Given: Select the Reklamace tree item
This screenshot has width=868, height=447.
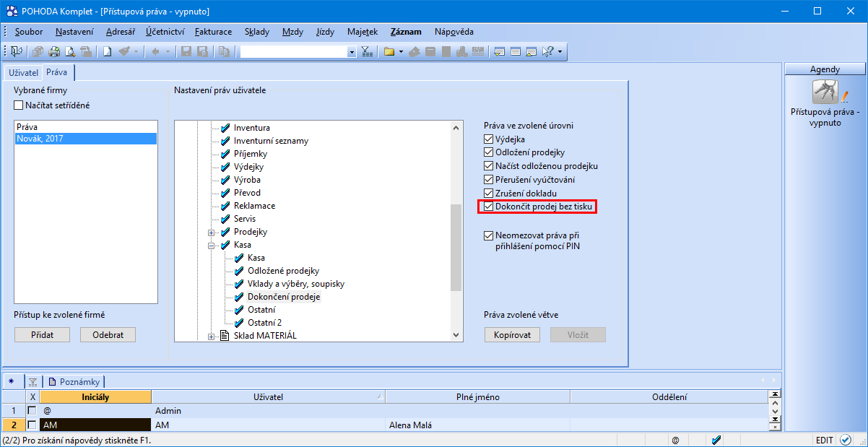Looking at the screenshot, I should 254,206.
